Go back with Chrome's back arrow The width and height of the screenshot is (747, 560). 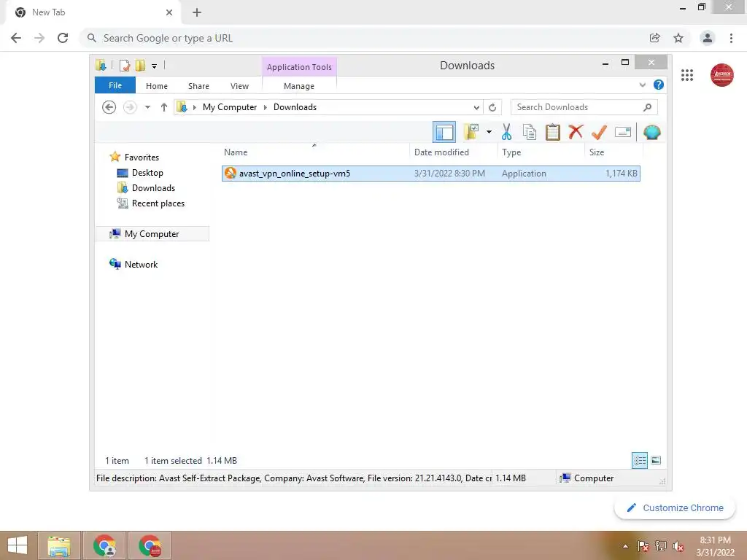16,38
